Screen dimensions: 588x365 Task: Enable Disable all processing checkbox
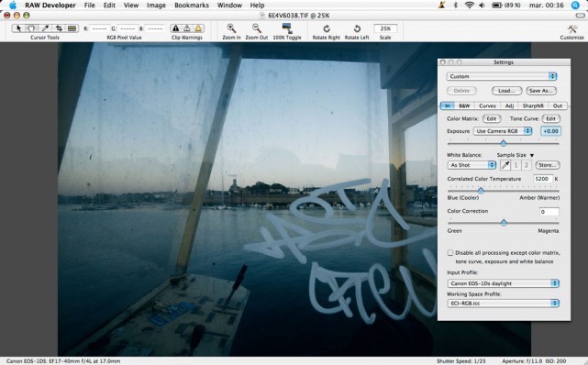(450, 253)
